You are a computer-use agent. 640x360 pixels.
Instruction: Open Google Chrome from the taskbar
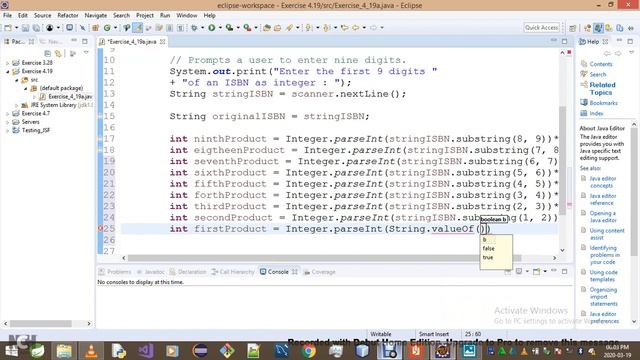pos(308,351)
